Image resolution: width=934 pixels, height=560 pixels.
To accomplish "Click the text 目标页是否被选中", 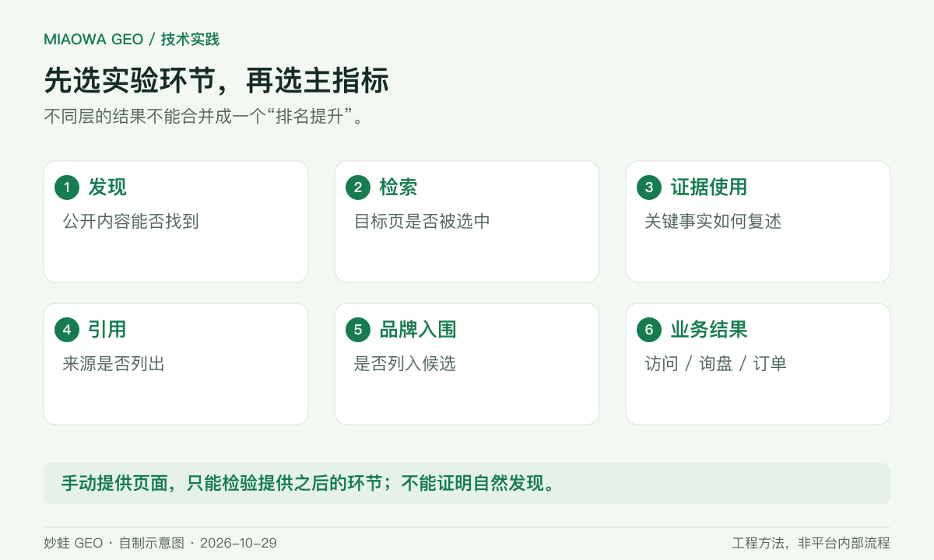I will (x=422, y=222).
